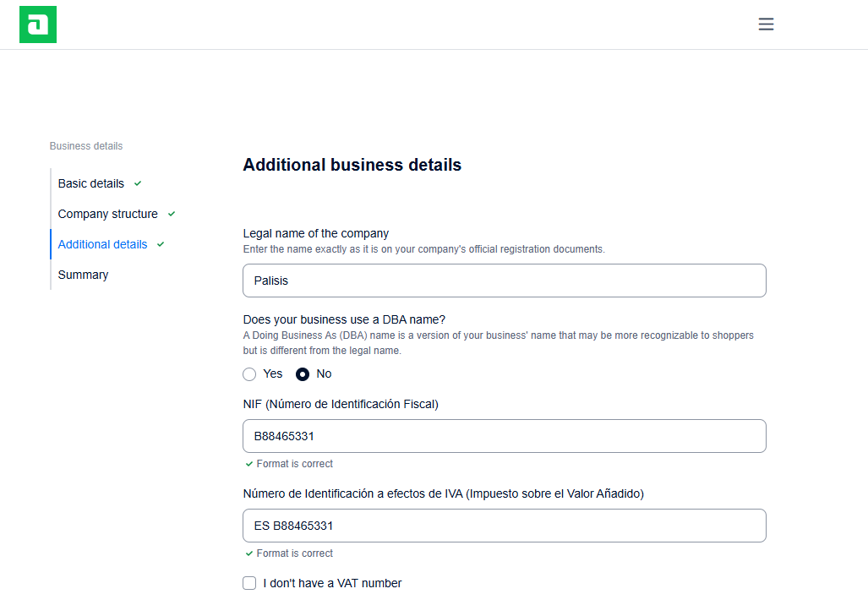Select No for DBA name

[303, 374]
